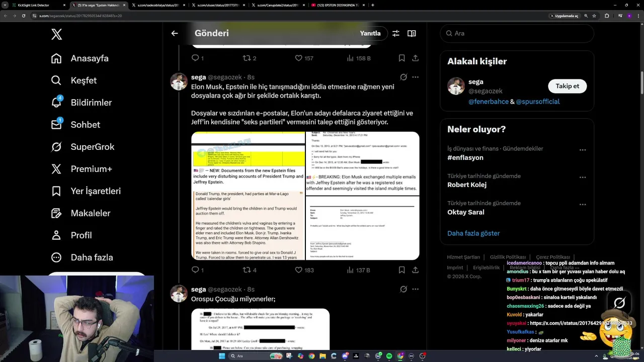Viewport: 644px width, 362px height.
Task: Like the Elon Musk post with 183 likes
Action: 304,270
